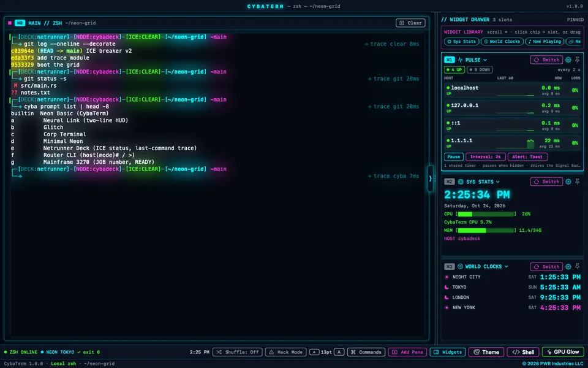Change the Alert: Toast setting
The image size is (588, 368).
pyautogui.click(x=527, y=157)
